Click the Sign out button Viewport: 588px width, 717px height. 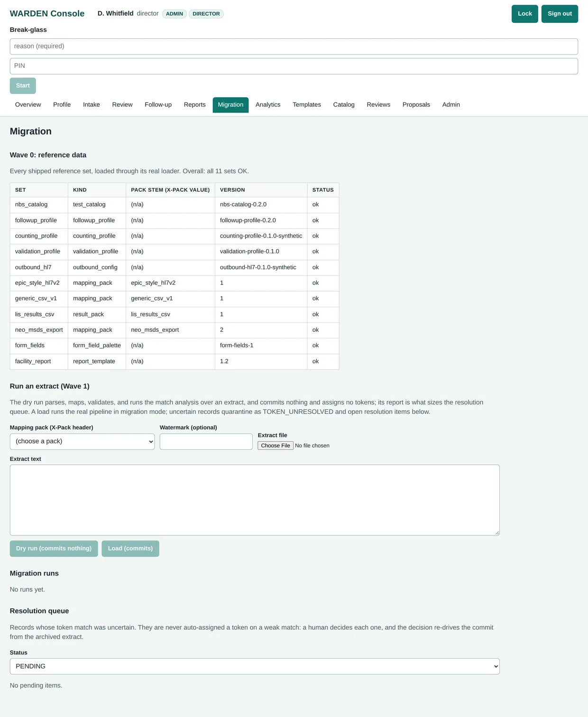click(560, 14)
